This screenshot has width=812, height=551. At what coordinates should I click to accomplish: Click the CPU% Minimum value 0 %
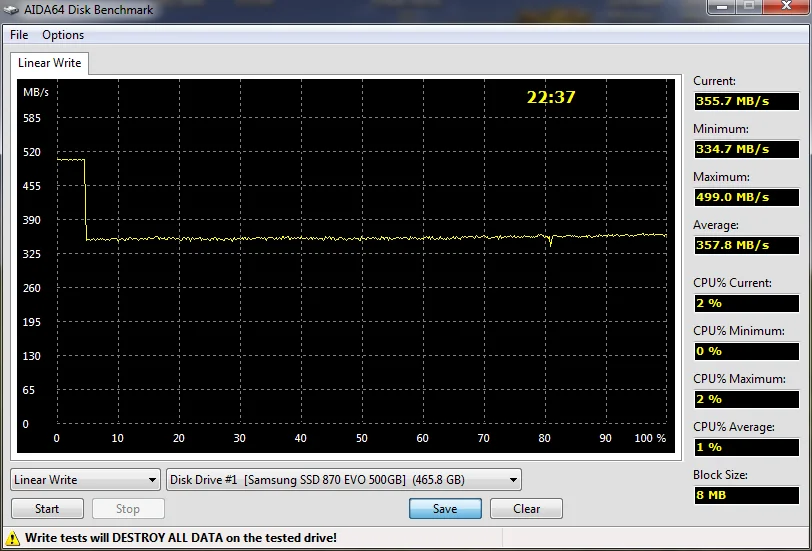[x=746, y=351]
